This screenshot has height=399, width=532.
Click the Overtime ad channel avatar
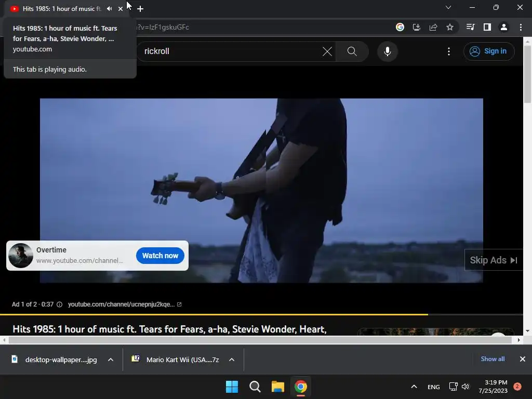click(x=21, y=256)
